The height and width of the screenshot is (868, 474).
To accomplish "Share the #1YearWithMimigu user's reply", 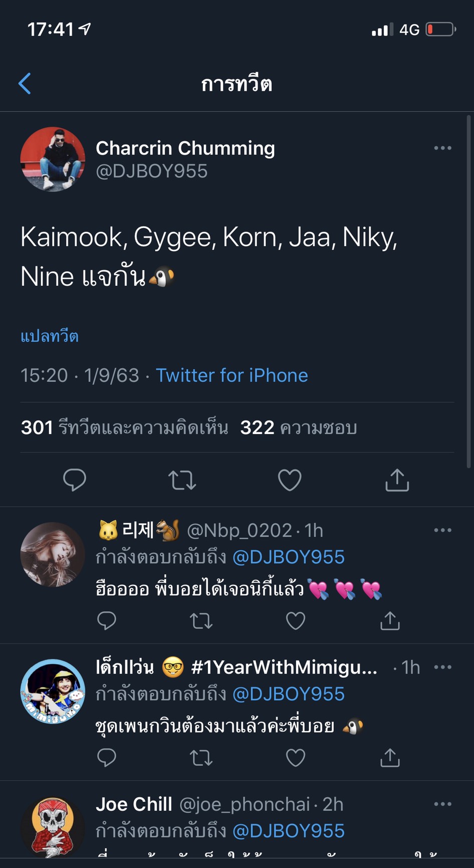I will coord(390,757).
